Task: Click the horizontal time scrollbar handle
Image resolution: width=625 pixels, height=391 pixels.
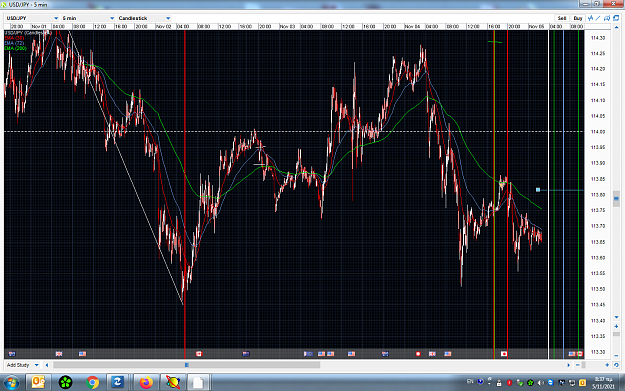Action: (187, 365)
